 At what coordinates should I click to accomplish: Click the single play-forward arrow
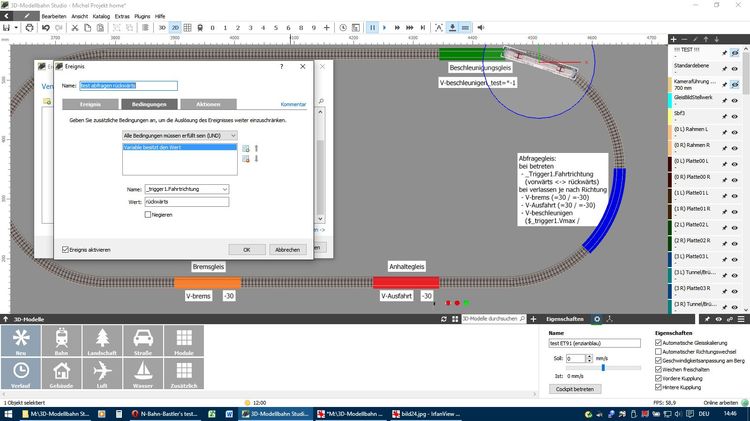(x=385, y=28)
